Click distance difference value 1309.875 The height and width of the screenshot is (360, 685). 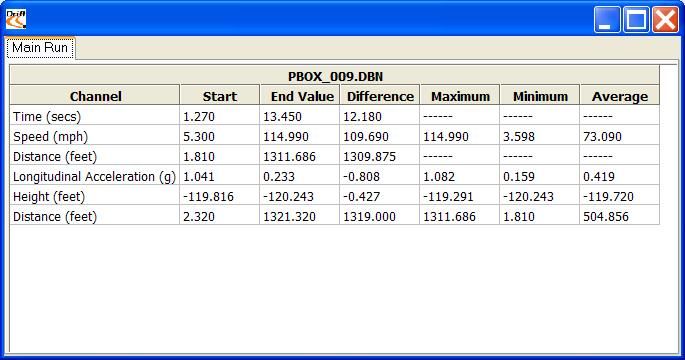click(369, 156)
